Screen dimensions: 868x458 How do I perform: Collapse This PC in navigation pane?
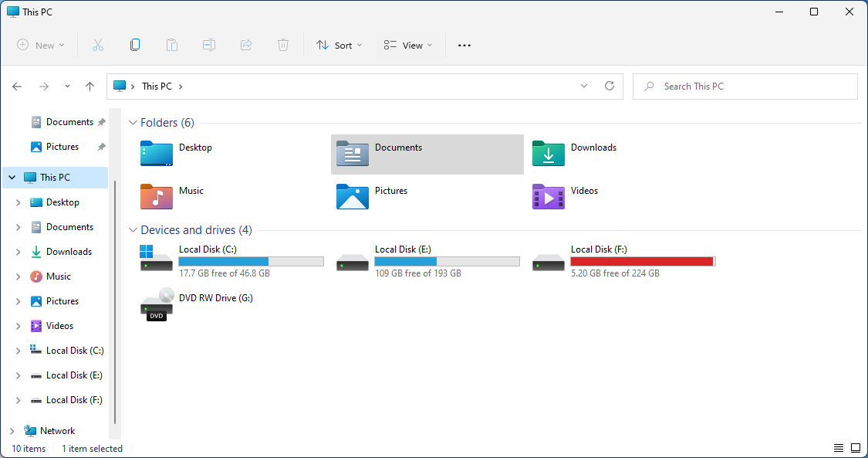(x=12, y=178)
